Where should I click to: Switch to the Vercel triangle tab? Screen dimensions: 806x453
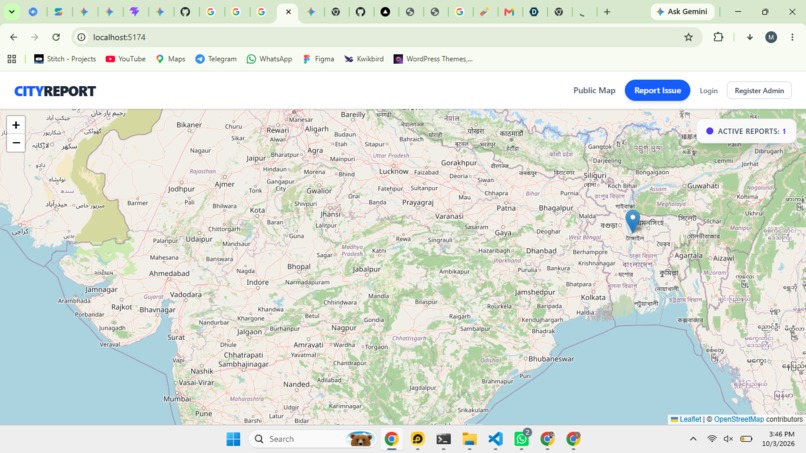click(x=385, y=11)
